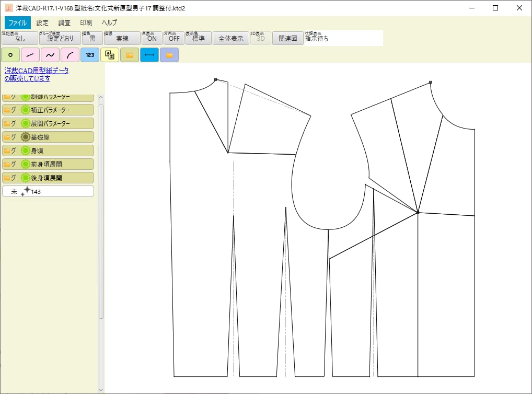532x394 pixels.
Task: Click the 全体表示 button
Action: point(230,38)
